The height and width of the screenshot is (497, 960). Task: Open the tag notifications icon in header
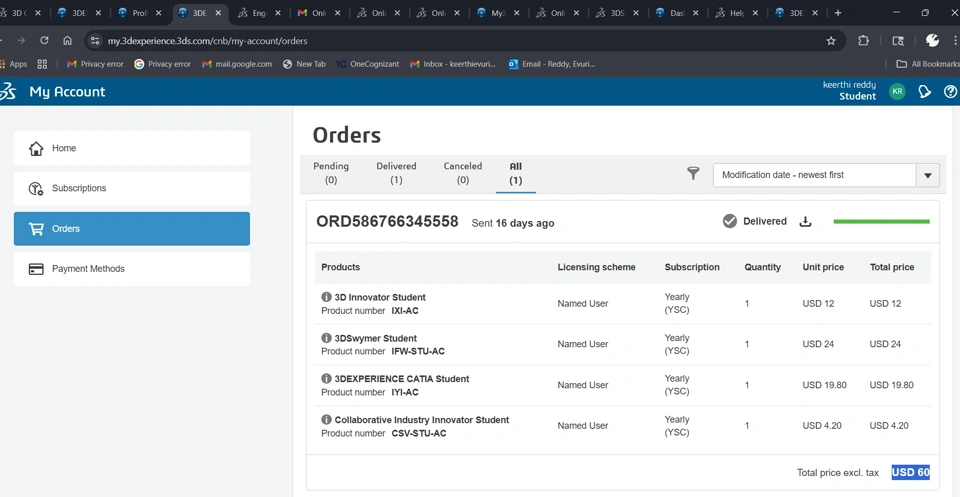pyautogui.click(x=924, y=92)
